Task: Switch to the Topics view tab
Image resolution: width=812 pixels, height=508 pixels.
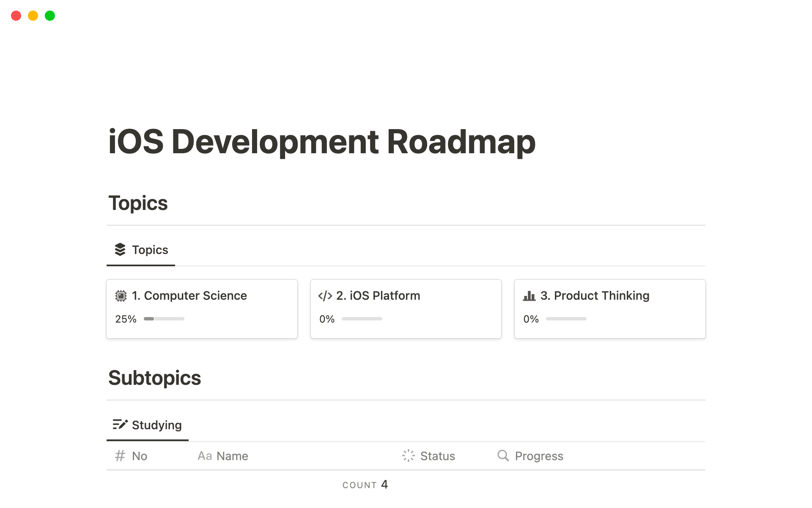Action: click(x=150, y=250)
